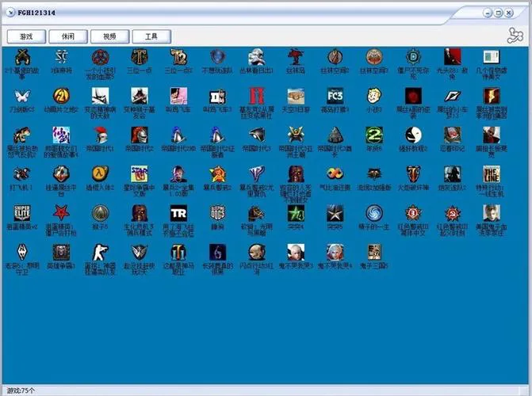Launch the samurai kabuto helmet icon
532x396 pixels.
coord(296,135)
